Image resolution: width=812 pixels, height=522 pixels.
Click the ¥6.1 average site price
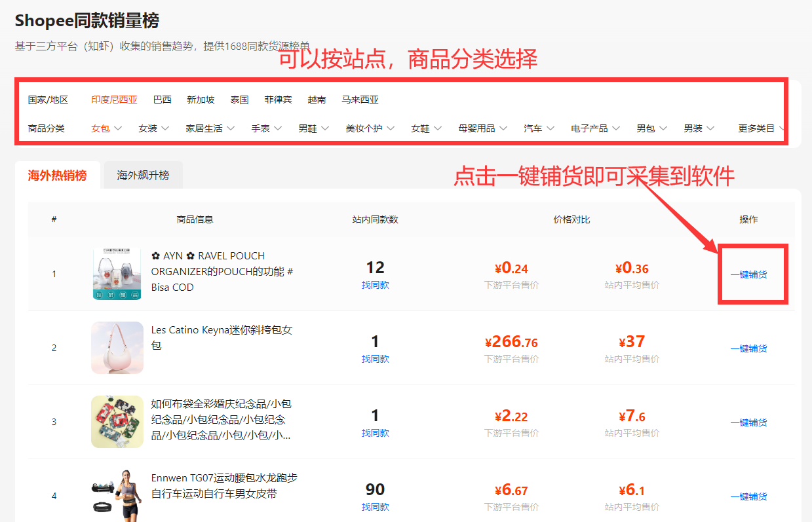(x=632, y=490)
